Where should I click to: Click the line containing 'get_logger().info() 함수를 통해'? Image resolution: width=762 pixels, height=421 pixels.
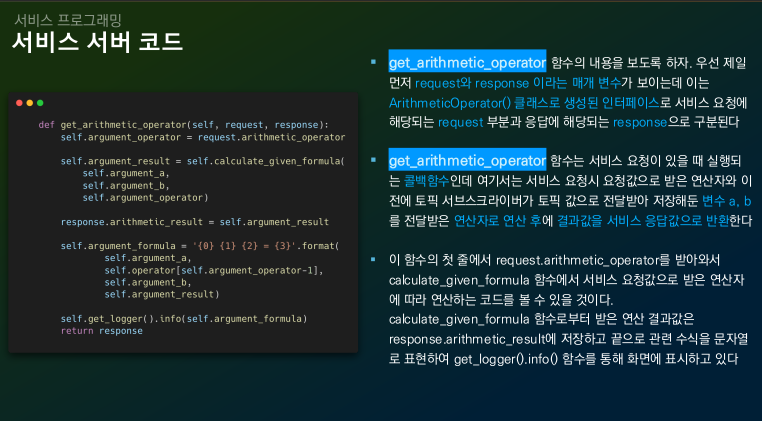tap(564, 359)
